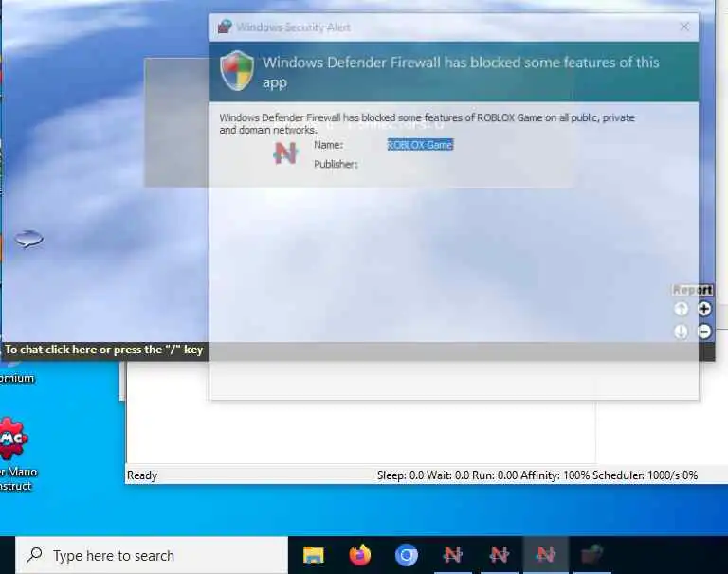This screenshot has height=574, width=728.
Task: Click the ROBLOX Game N app icon in alert
Action: (x=285, y=153)
